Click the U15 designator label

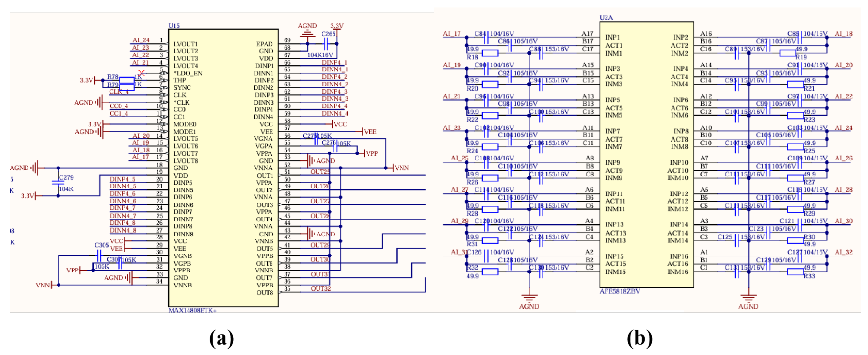tap(174, 26)
